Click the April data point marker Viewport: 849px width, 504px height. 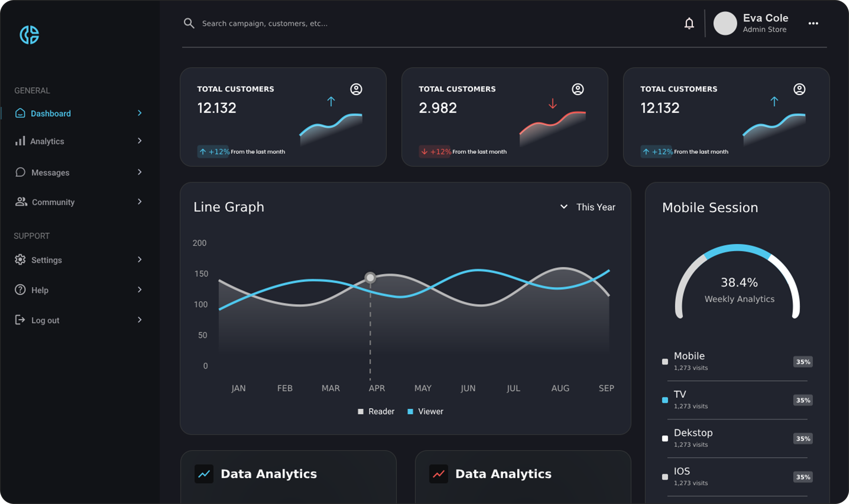pos(370,277)
